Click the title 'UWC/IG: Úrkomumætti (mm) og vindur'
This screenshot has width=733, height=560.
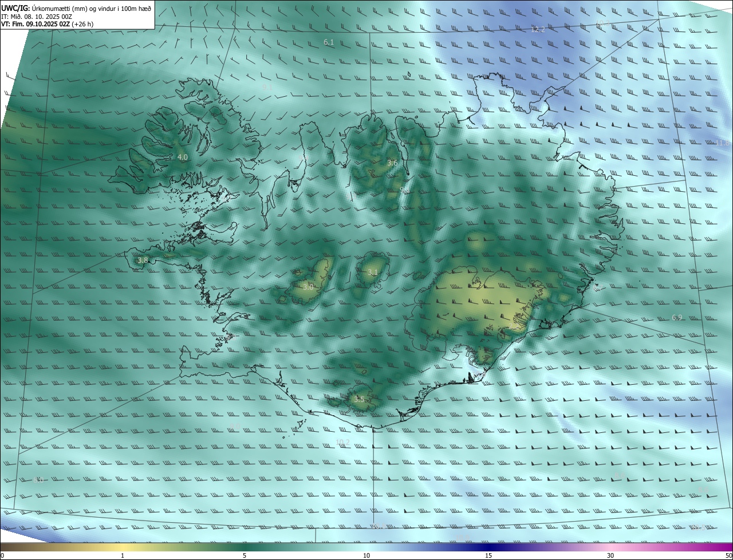pyautogui.click(x=76, y=8)
